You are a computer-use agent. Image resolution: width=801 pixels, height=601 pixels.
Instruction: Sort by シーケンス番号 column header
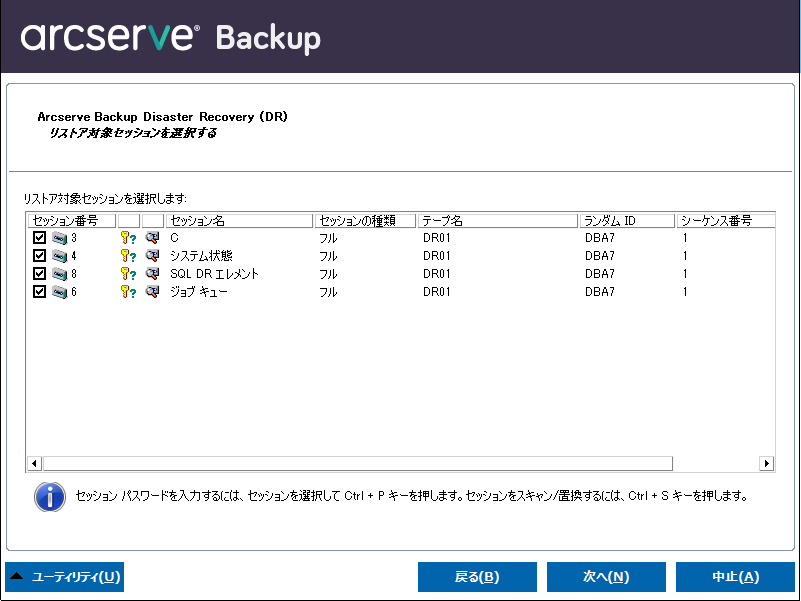tap(726, 221)
